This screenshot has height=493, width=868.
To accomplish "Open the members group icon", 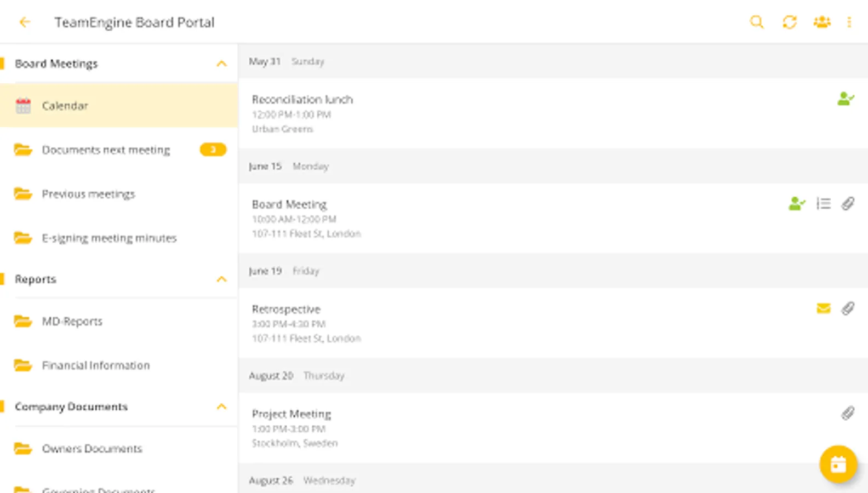I will pos(821,22).
